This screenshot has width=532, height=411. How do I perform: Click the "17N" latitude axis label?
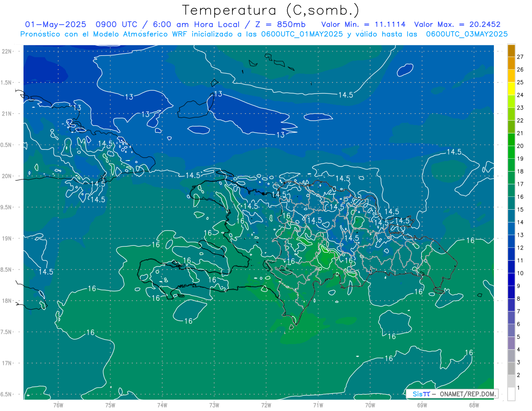click(x=7, y=363)
